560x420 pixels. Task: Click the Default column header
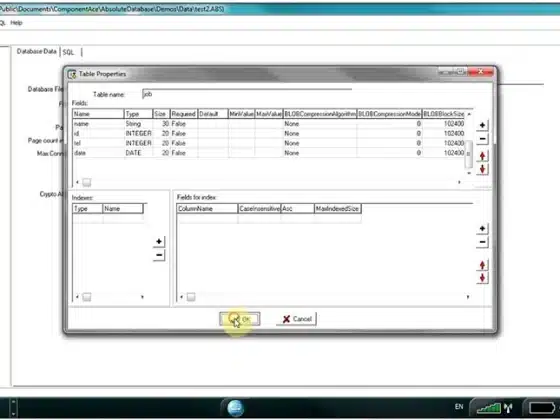(x=213, y=114)
